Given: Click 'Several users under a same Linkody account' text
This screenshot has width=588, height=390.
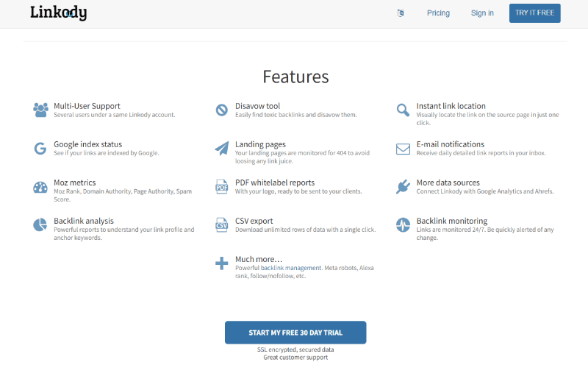Looking at the screenshot, I should [x=115, y=115].
